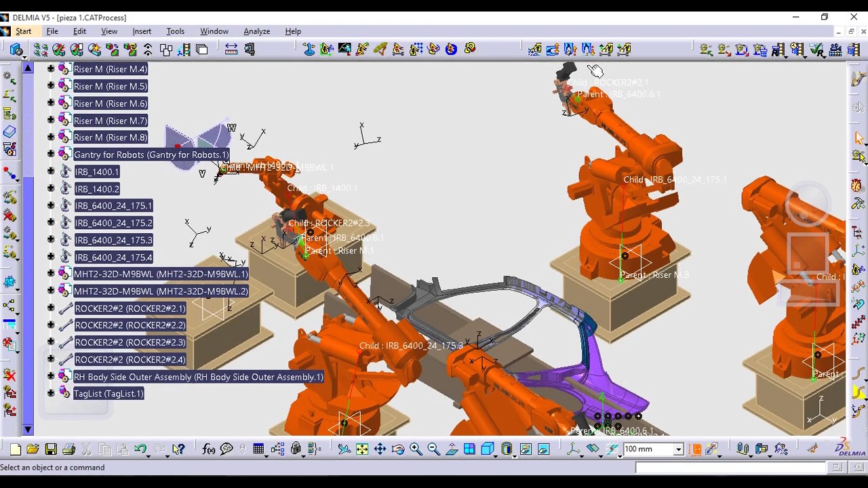Click the Normal View icon
Screen dimensions: 868x488
[452, 449]
